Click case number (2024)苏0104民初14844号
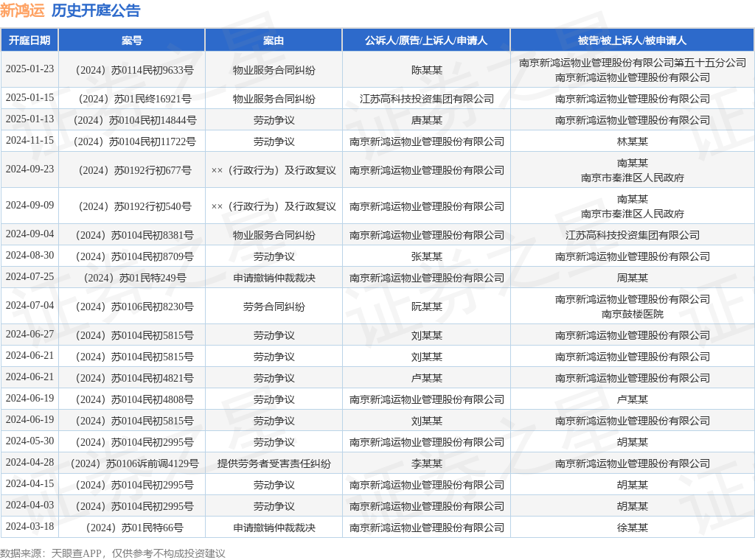This screenshot has height=560, width=755. pyautogui.click(x=135, y=120)
